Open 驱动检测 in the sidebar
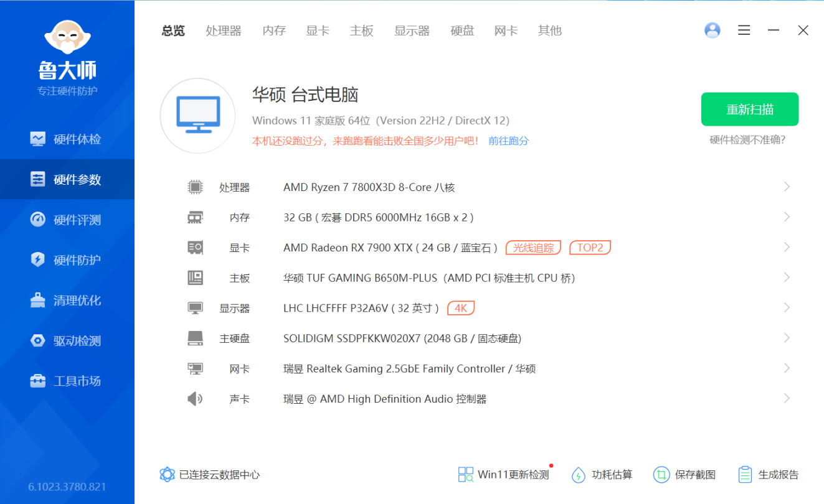Viewport: 824px width, 504px height. [67, 341]
